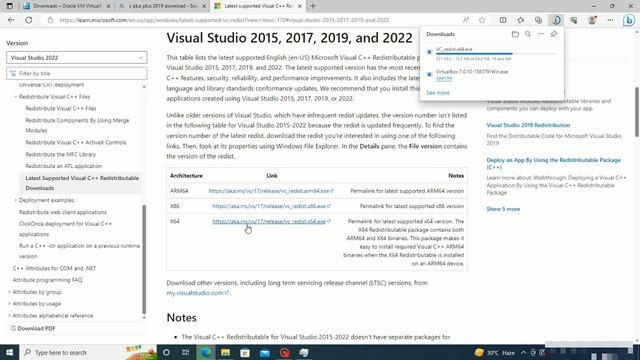The height and width of the screenshot is (360, 640).
Task: Open Universal CRT deployment article
Action: (51, 85)
